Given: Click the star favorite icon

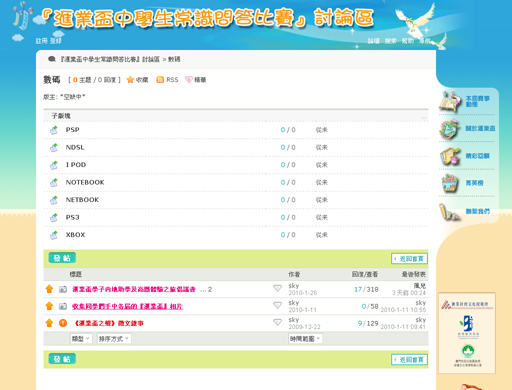Looking at the screenshot, I should 130,80.
